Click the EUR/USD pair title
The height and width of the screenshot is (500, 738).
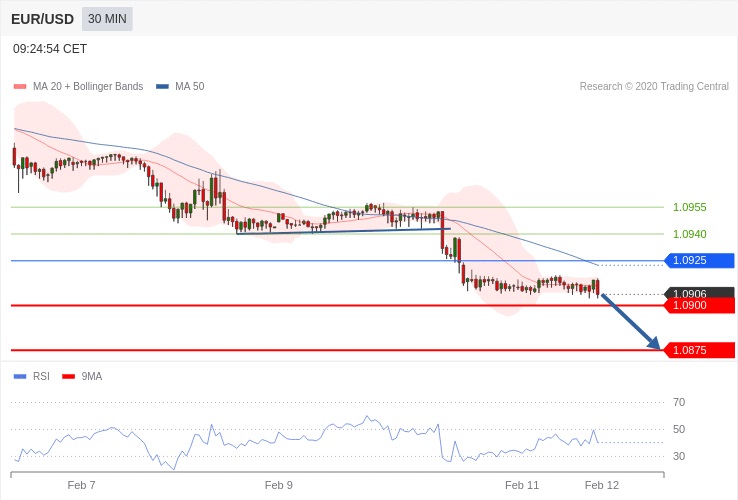42,19
